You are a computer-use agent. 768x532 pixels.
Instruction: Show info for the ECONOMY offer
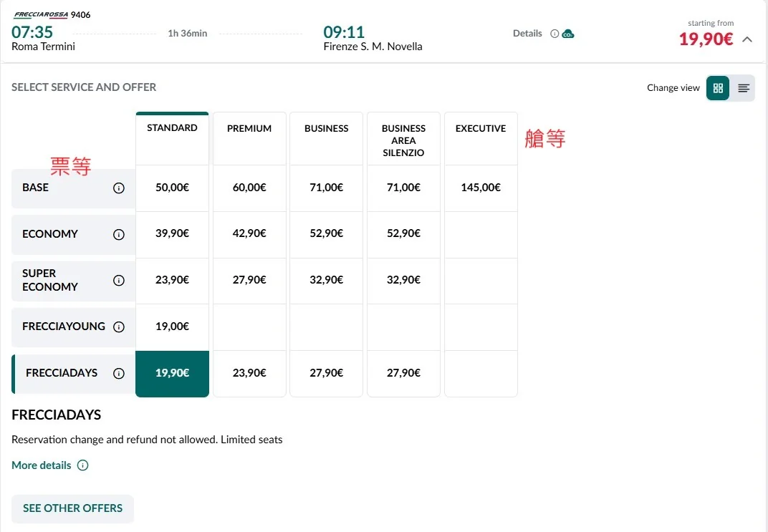(118, 234)
